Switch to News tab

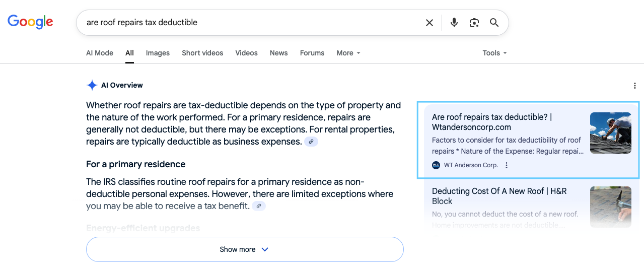click(x=279, y=53)
